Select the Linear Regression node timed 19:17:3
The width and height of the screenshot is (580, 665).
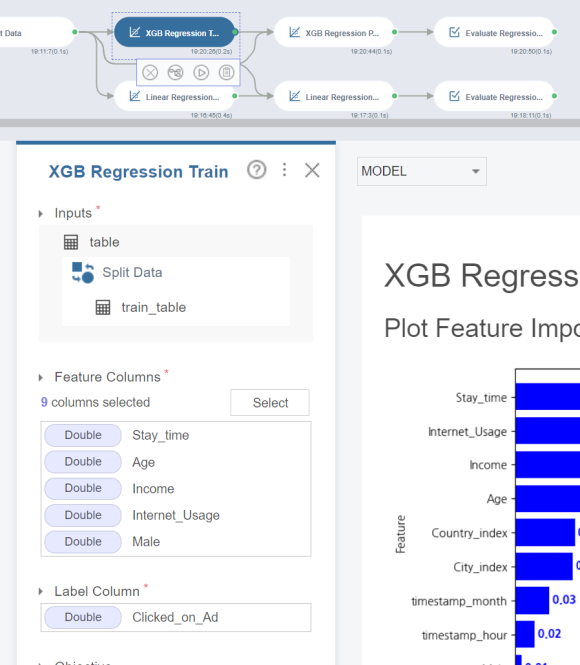click(334, 96)
